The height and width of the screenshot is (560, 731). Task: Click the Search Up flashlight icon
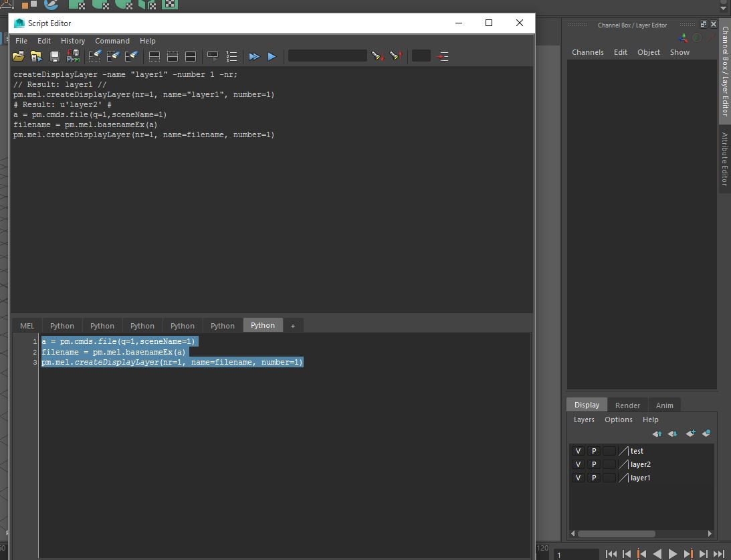coord(397,56)
